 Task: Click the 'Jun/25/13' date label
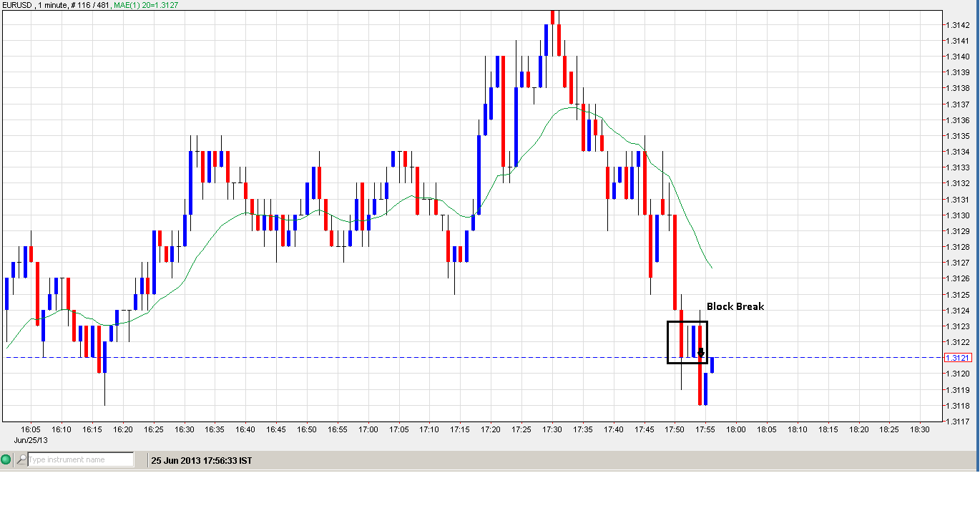[x=31, y=439]
